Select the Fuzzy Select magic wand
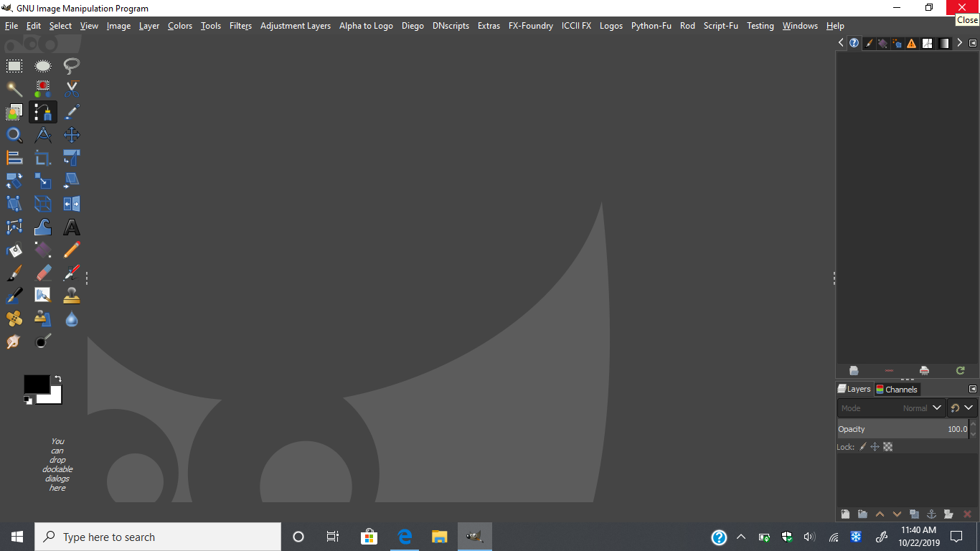Viewport: 980px width, 551px height. point(14,89)
